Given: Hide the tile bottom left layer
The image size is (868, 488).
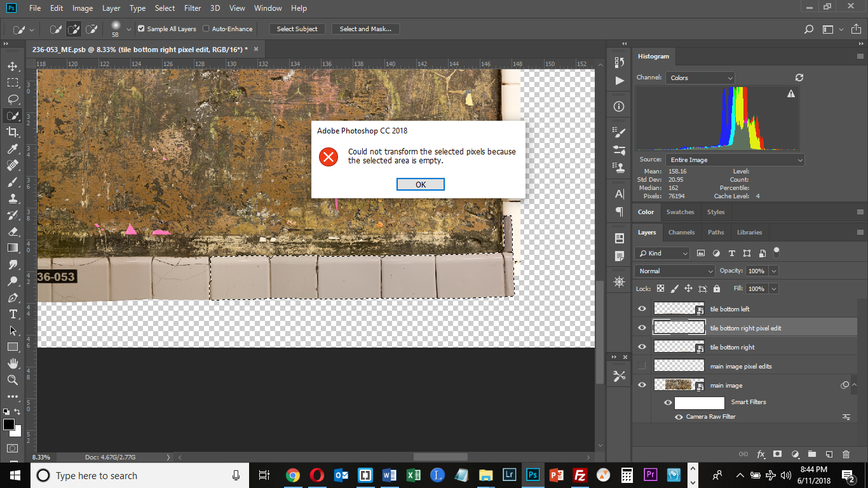Looking at the screenshot, I should pos(642,309).
